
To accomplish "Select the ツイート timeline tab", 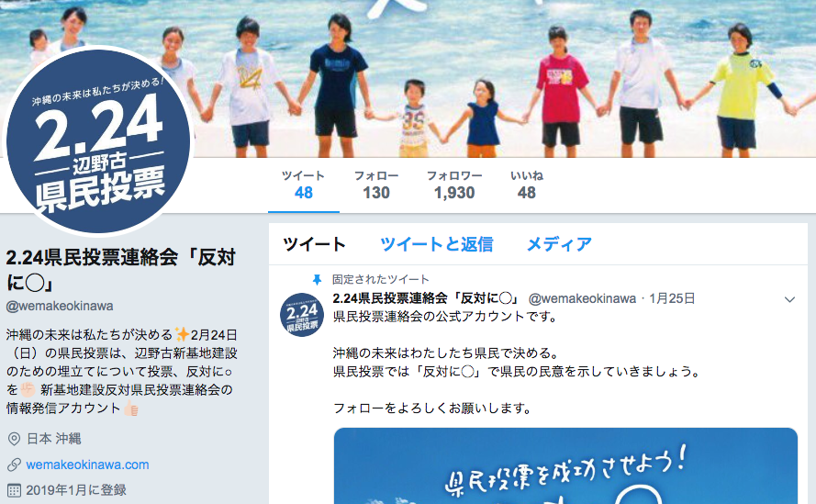I will (x=314, y=244).
